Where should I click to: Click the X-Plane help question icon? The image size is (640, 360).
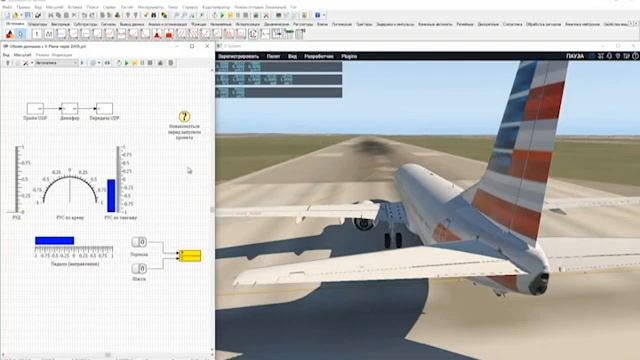pos(636,56)
